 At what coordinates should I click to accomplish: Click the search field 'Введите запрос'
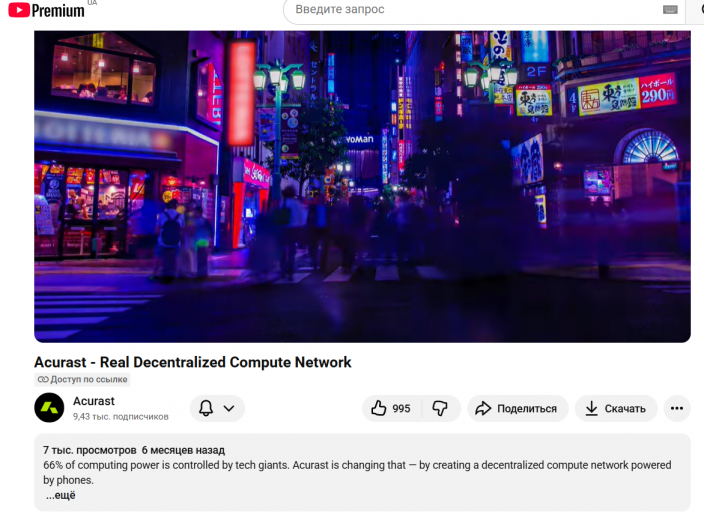coord(484,10)
